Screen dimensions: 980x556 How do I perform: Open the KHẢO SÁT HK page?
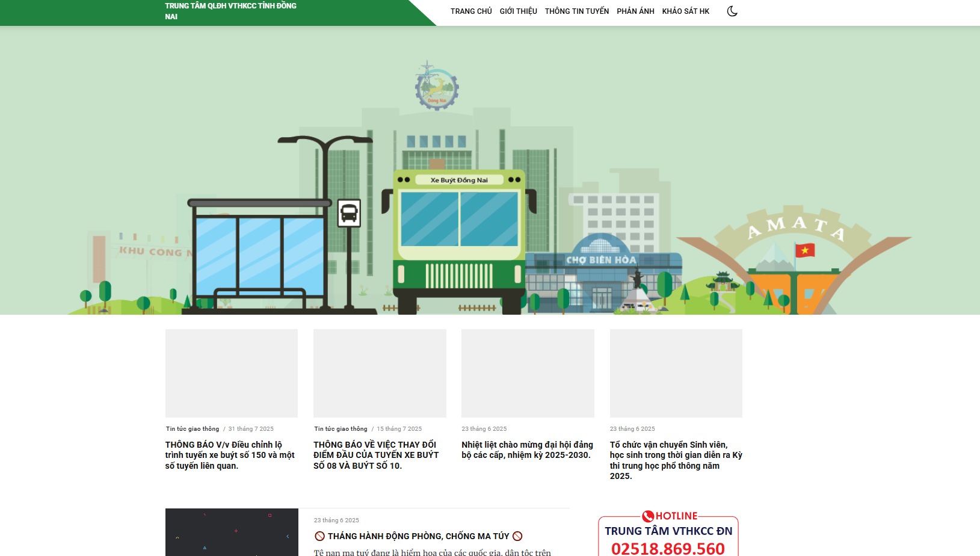click(685, 11)
